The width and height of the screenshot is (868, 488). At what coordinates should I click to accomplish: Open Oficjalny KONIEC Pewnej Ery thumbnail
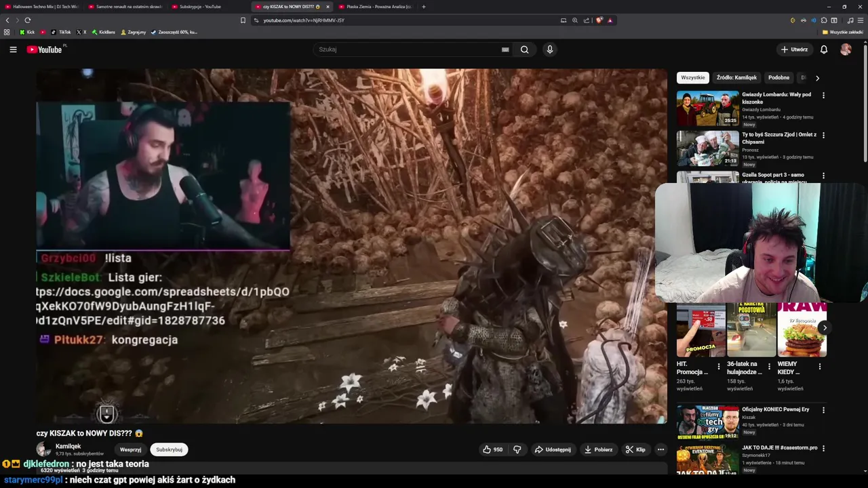[x=707, y=422]
